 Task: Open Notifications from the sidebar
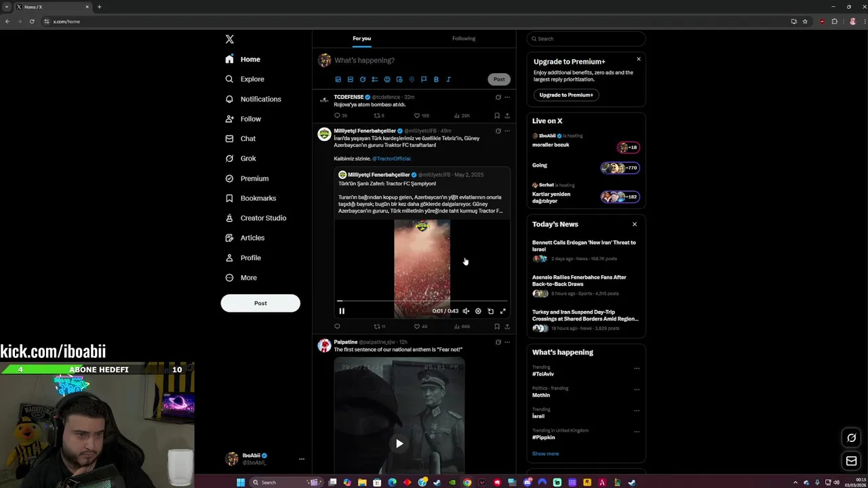pos(253,99)
